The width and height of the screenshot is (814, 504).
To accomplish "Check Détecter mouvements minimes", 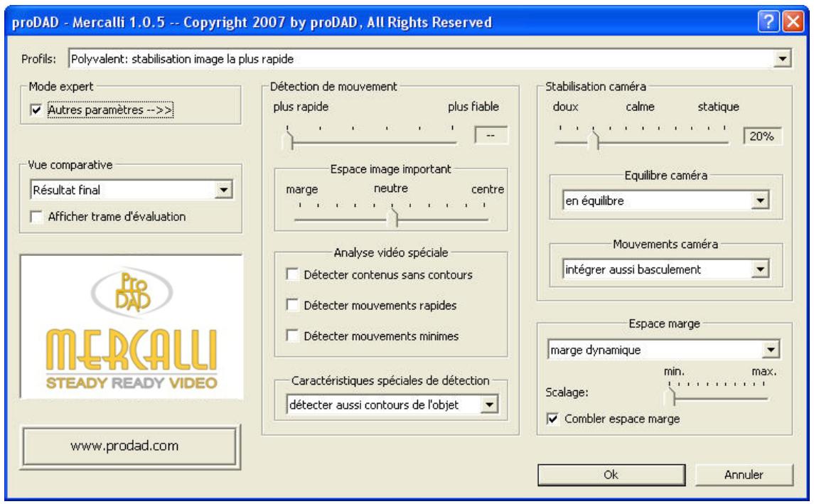I will 292,336.
